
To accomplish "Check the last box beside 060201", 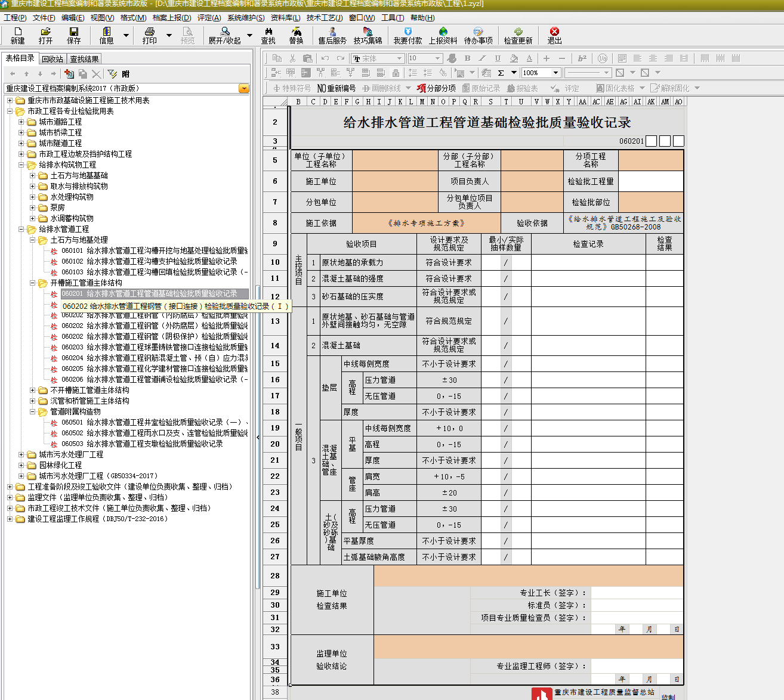I will [x=678, y=141].
